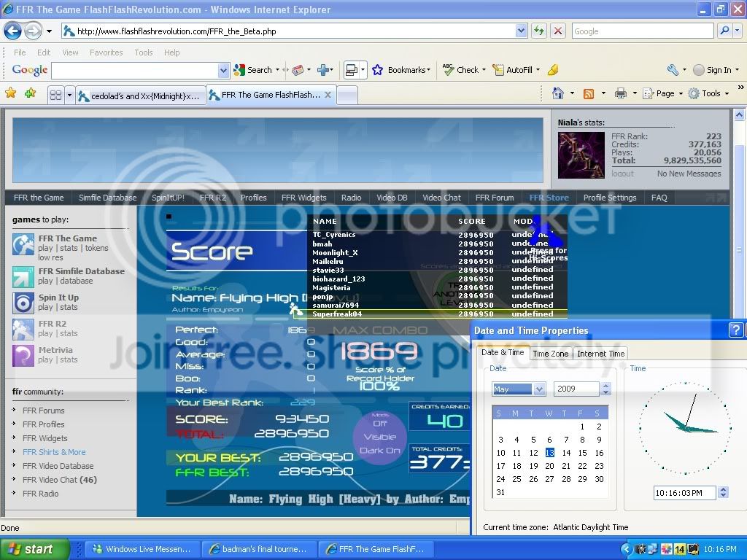Switch to the Time Zone tab
Viewport: 747px width, 560px height.
(550, 354)
